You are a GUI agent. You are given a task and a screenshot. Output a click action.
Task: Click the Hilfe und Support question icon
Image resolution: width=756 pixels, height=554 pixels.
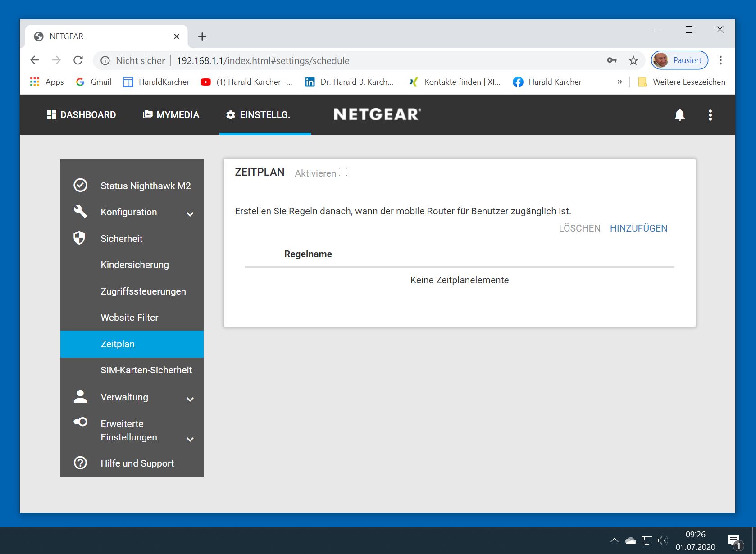click(80, 463)
